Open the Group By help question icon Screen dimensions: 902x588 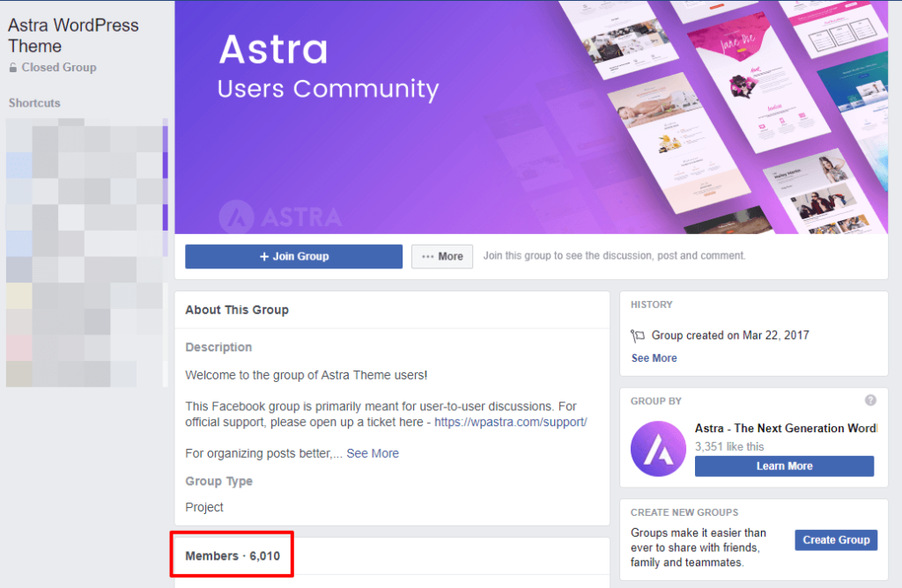tap(870, 401)
